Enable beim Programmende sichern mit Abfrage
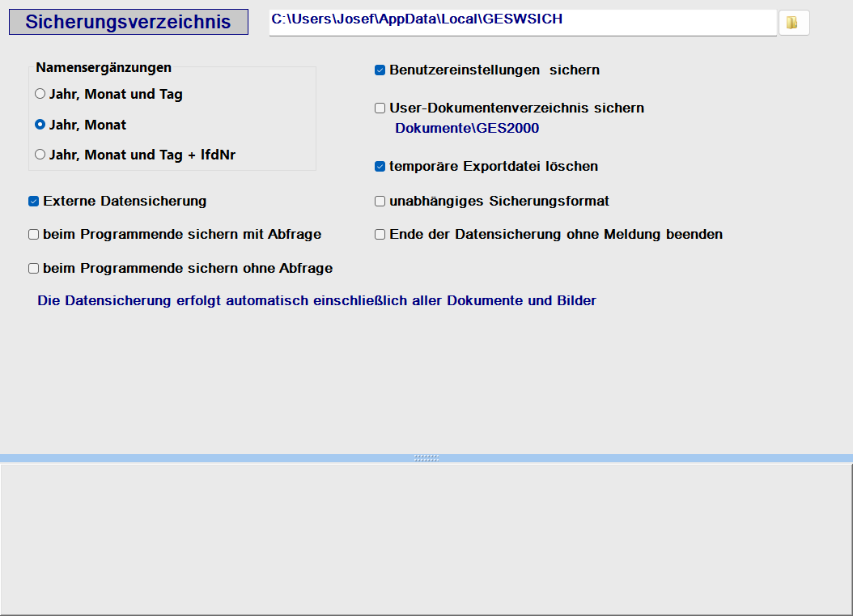This screenshot has height=616, width=853. [x=33, y=234]
